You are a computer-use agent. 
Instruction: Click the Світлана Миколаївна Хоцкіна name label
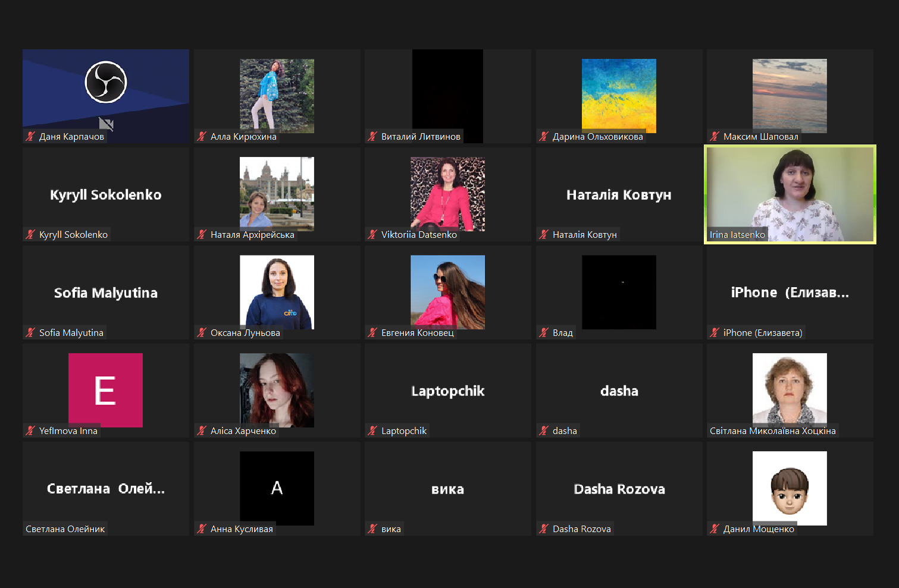[x=773, y=430]
